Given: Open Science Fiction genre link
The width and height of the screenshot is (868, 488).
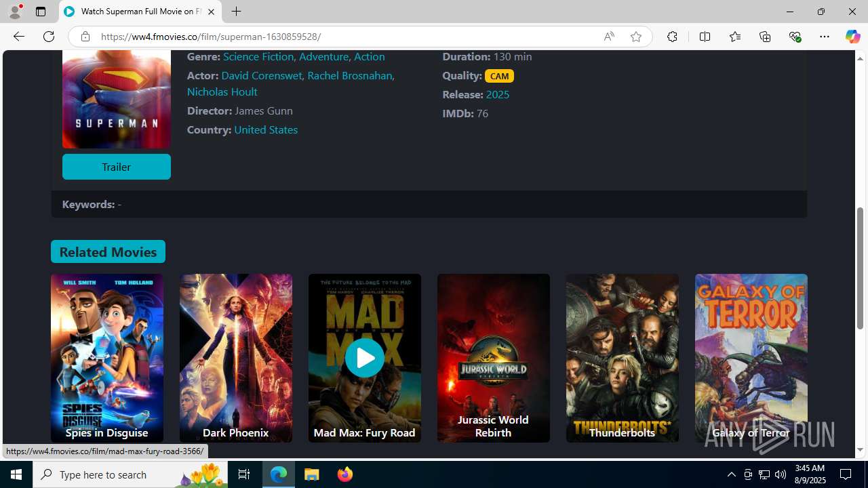Looking at the screenshot, I should [x=258, y=57].
